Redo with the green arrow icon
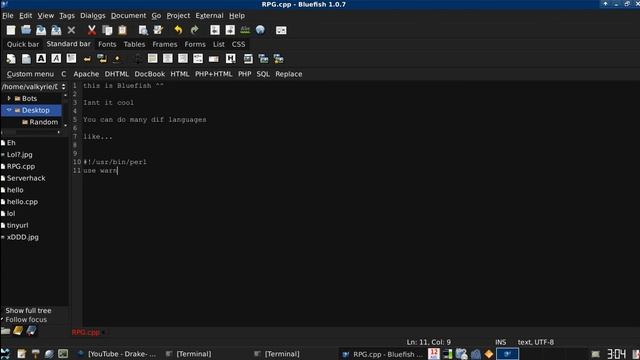The image size is (640, 360). coord(194,30)
